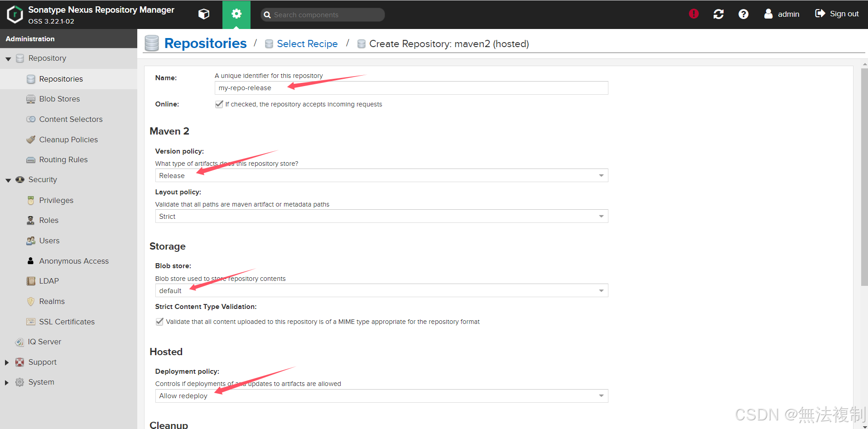868x429 pixels.
Task: Go to Repositories breadcrumb link
Action: [205, 43]
